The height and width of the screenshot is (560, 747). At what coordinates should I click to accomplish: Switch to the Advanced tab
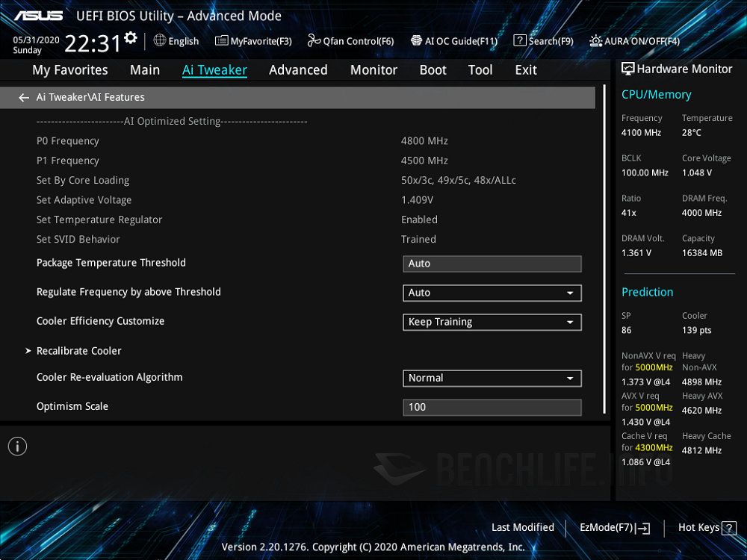click(298, 69)
